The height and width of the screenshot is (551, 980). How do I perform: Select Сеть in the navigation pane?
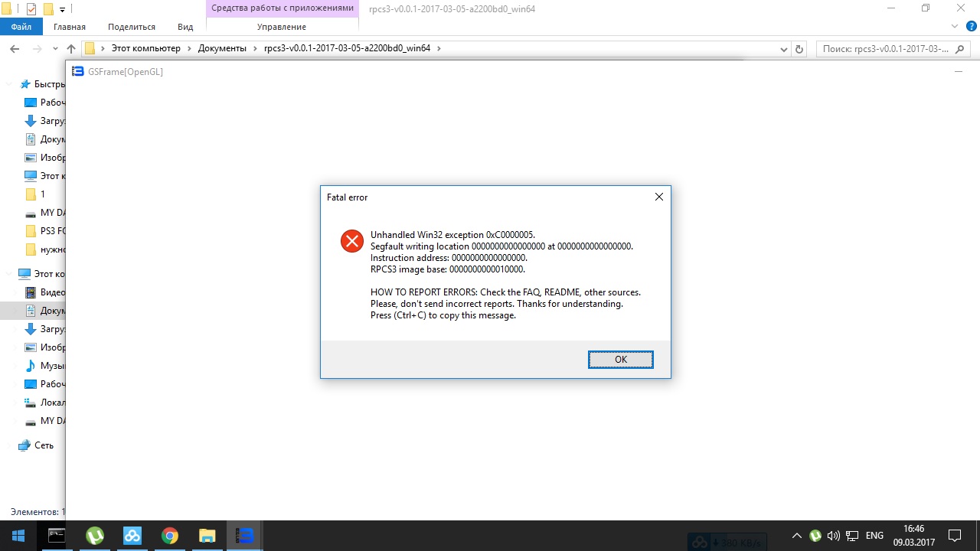click(36, 445)
